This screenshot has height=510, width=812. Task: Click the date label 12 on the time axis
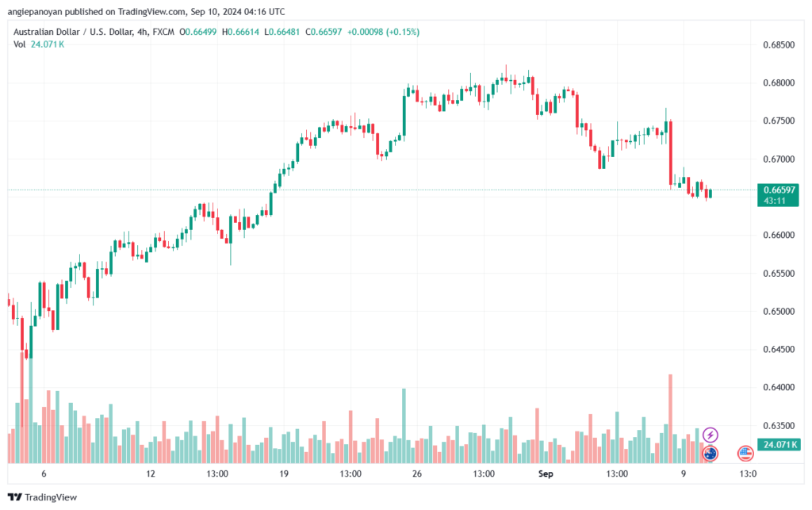point(150,474)
